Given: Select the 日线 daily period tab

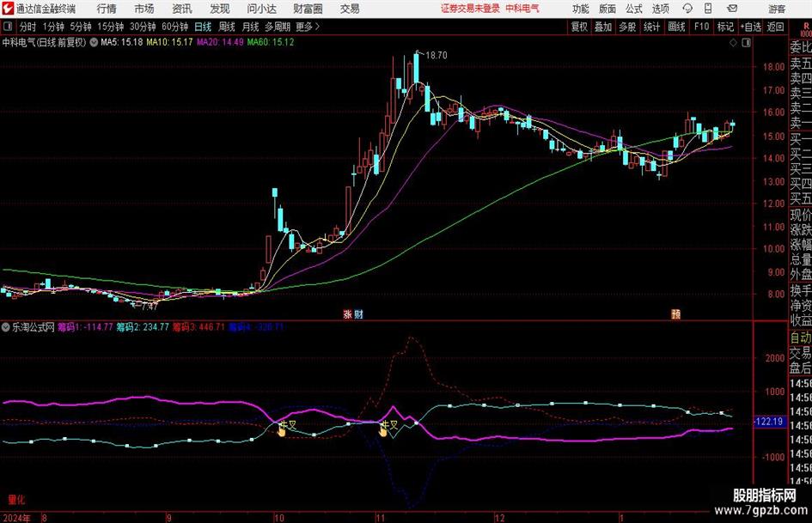Looking at the screenshot, I should coord(203,27).
